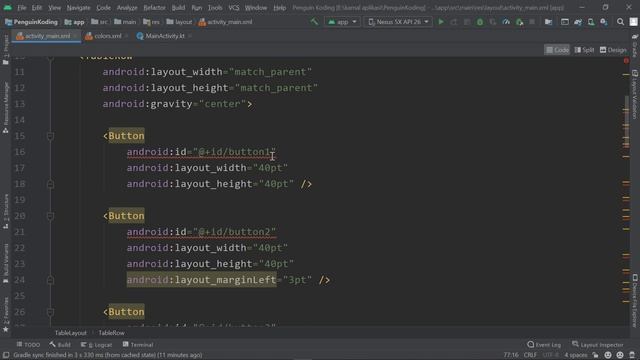Open the Navigate menu
The height and width of the screenshot is (360, 640).
click(78, 8)
